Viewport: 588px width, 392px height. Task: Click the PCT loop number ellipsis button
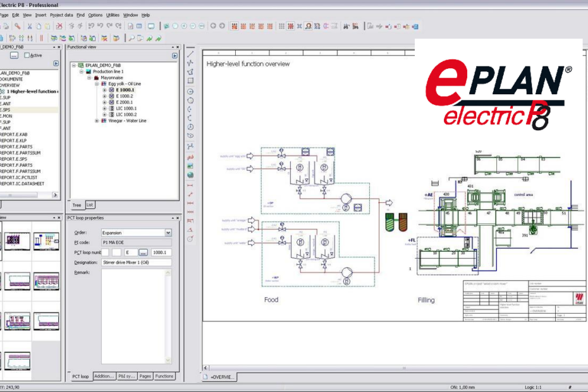pyautogui.click(x=144, y=252)
